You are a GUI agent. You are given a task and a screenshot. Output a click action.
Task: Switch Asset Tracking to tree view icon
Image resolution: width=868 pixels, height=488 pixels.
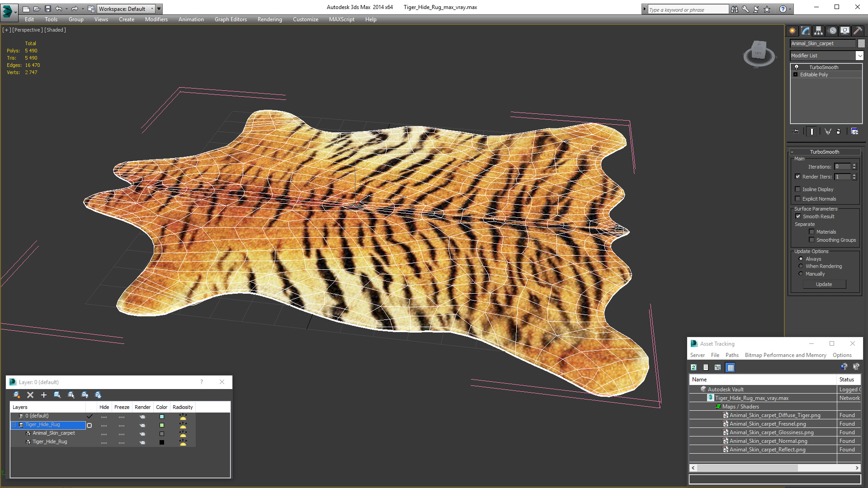(718, 367)
